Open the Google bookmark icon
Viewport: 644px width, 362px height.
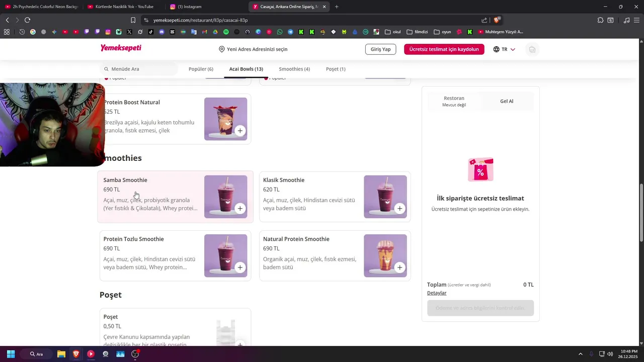[33, 32]
